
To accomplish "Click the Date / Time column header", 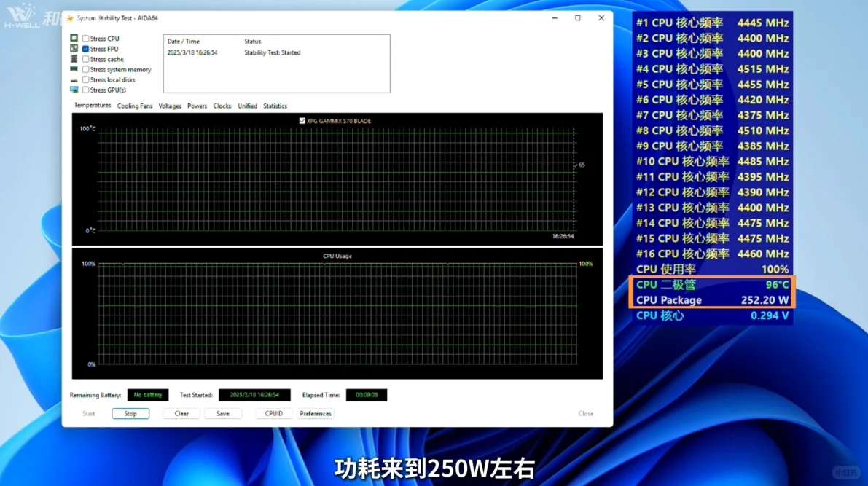I will tap(183, 42).
